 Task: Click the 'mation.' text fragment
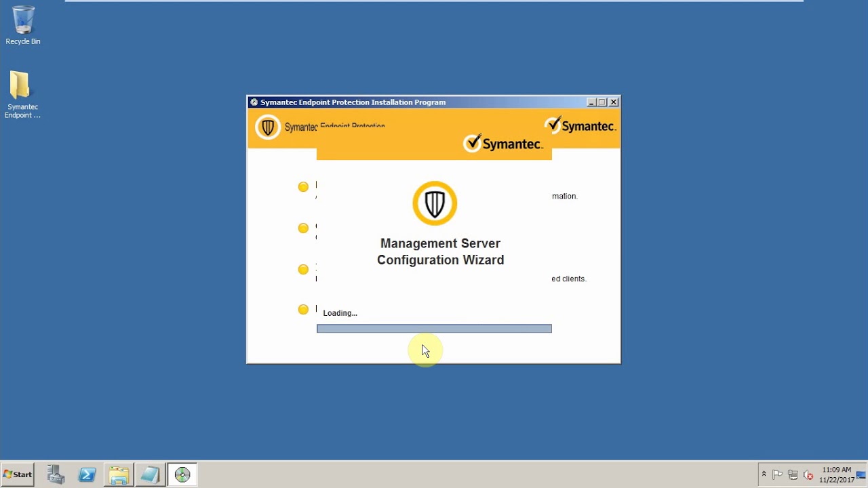point(565,196)
